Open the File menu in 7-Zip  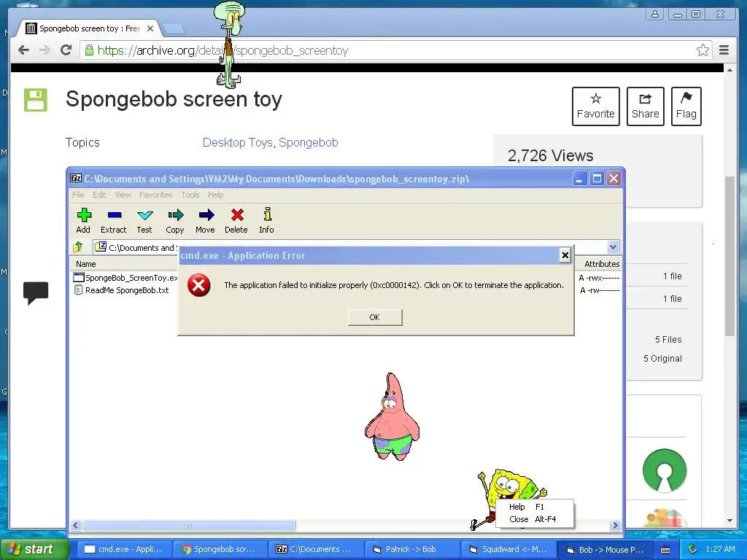pos(78,195)
